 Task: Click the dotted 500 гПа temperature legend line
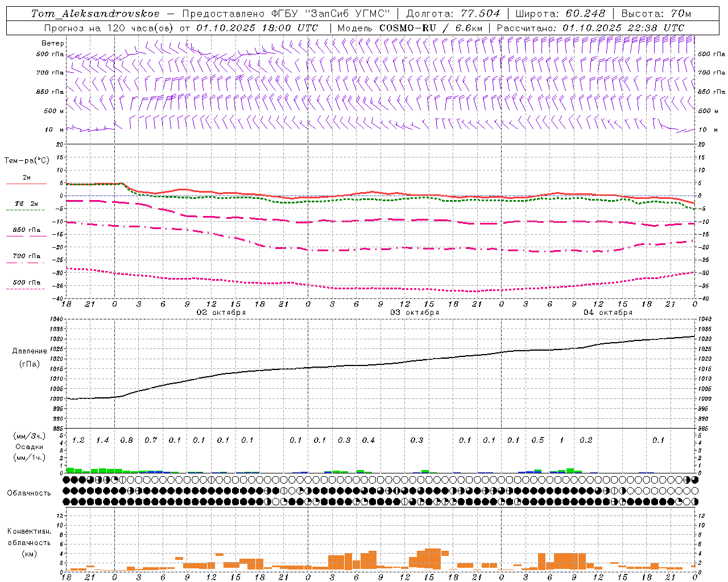(x=26, y=289)
